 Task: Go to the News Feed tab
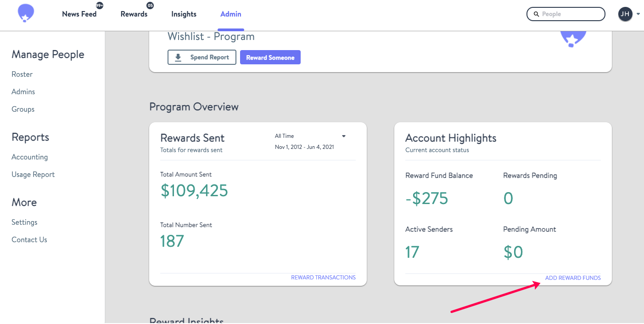pos(79,14)
